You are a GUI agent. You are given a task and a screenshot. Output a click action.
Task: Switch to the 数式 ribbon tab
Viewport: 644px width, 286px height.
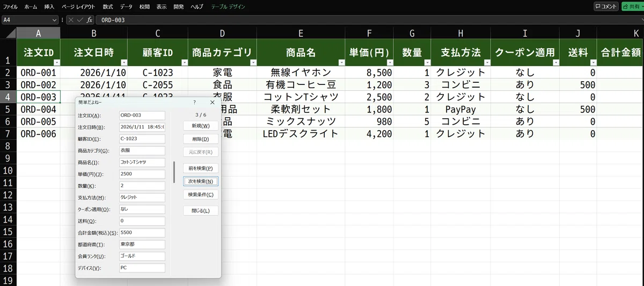[x=108, y=6]
